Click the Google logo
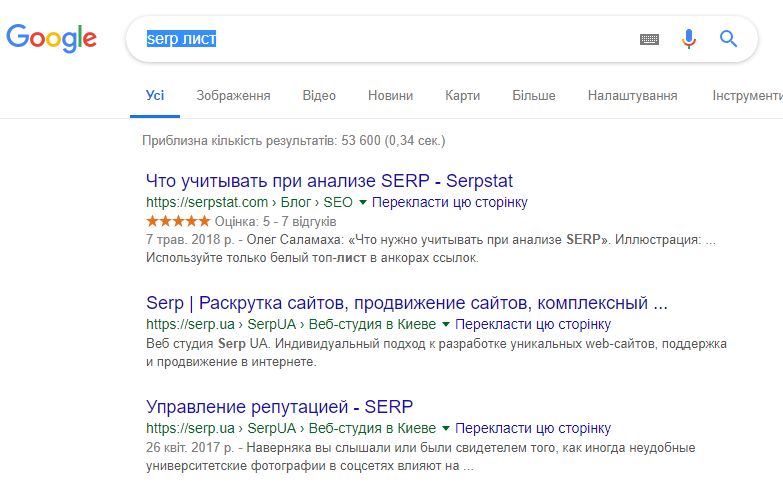783x487 pixels. click(51, 38)
